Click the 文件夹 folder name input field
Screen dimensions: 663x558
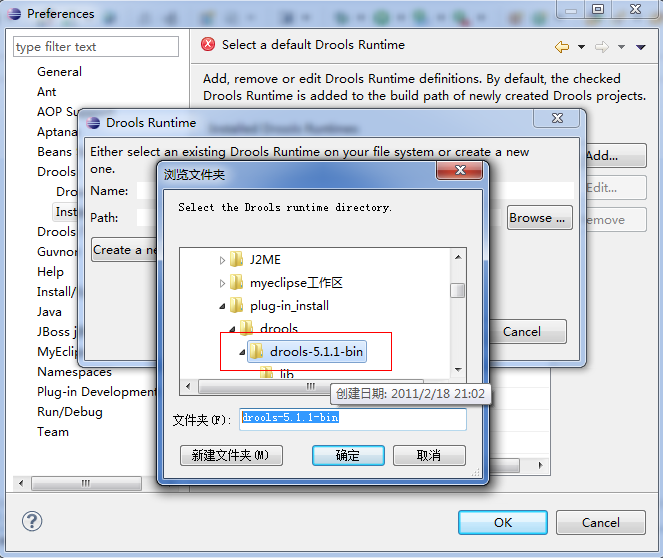(353, 418)
